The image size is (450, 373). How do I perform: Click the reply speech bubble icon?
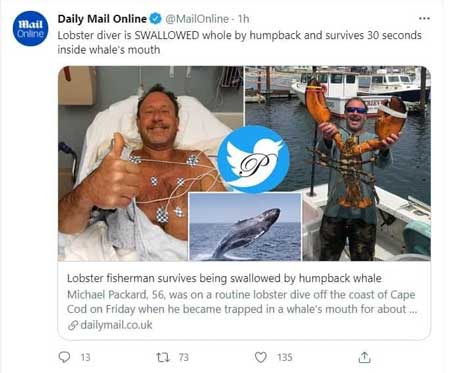(64, 357)
